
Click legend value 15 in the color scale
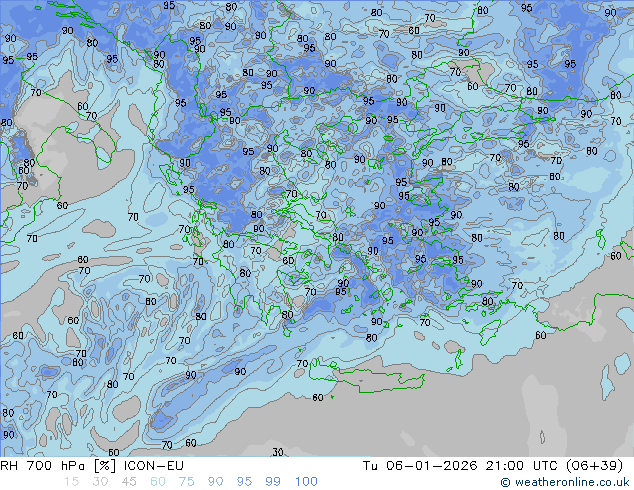[x=71, y=482]
